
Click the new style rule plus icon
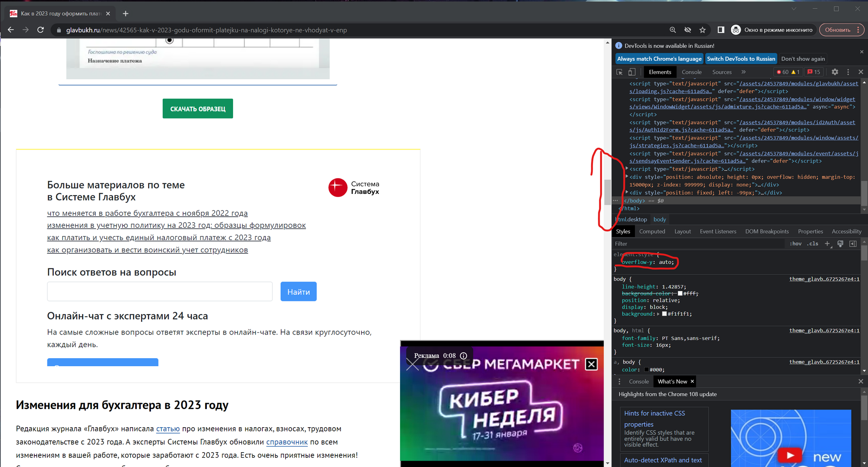827,243
